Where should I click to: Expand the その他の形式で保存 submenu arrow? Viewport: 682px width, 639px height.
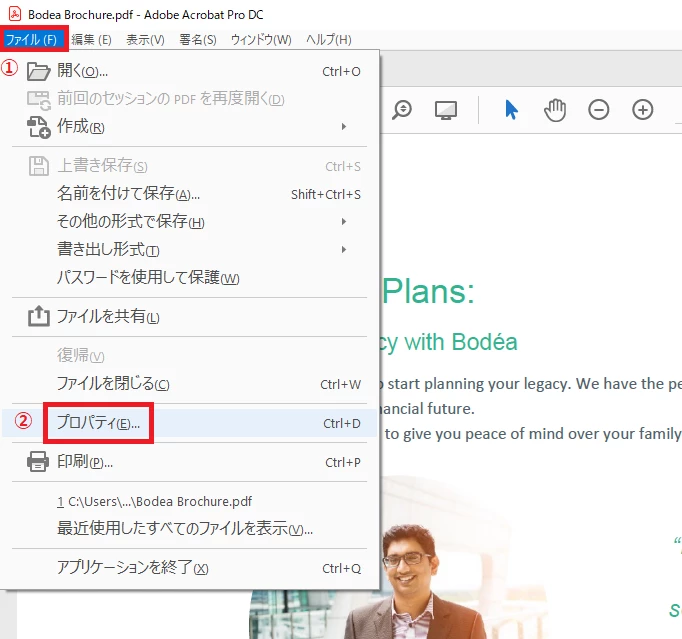[x=344, y=221]
